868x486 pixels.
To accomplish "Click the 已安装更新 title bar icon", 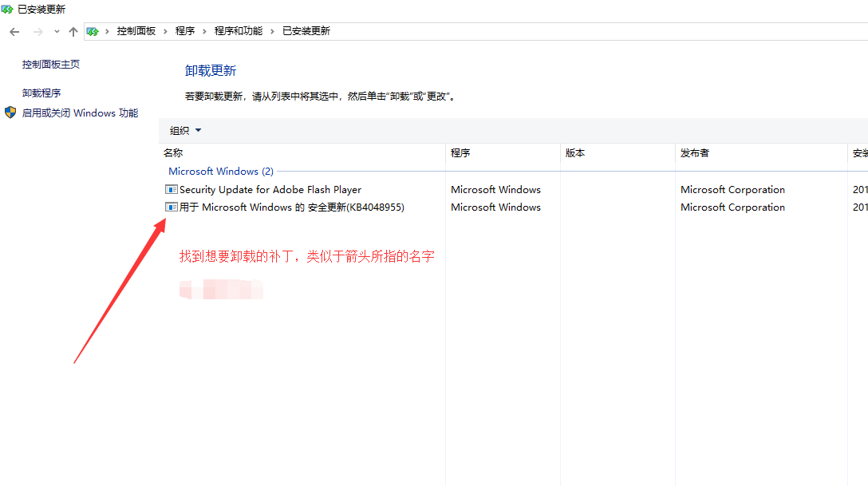I will point(7,9).
